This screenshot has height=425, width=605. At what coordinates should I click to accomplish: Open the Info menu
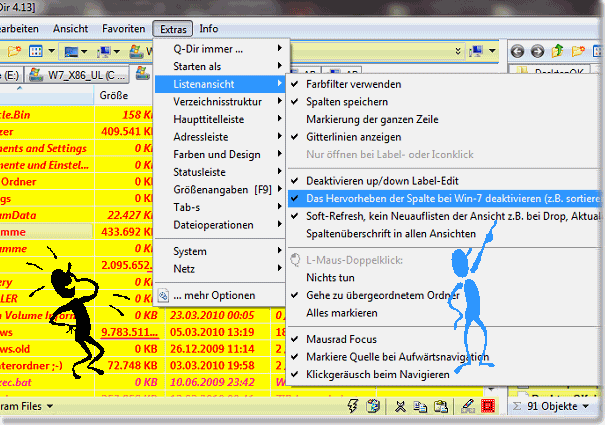pos(209,29)
